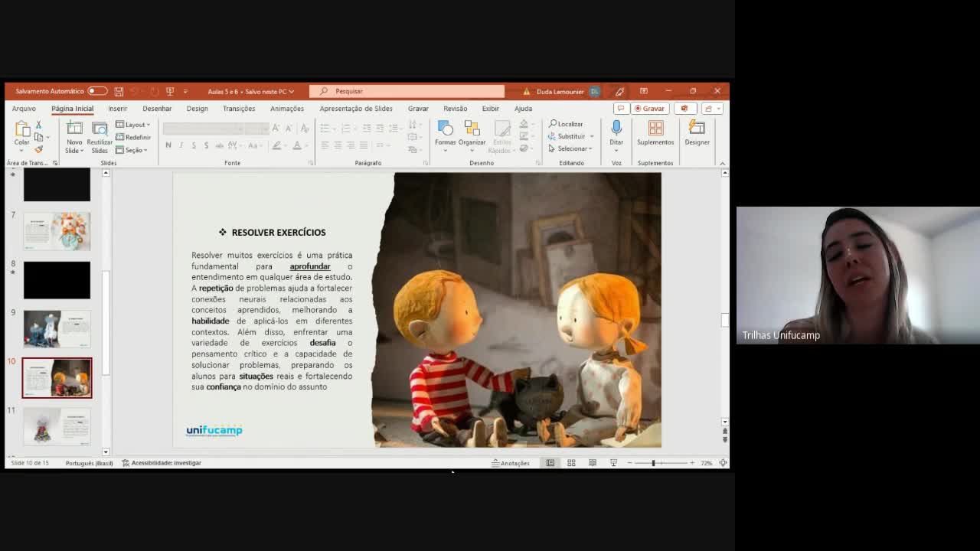Click the comments speech bubble button
The height and width of the screenshot is (551, 980).
coord(621,109)
